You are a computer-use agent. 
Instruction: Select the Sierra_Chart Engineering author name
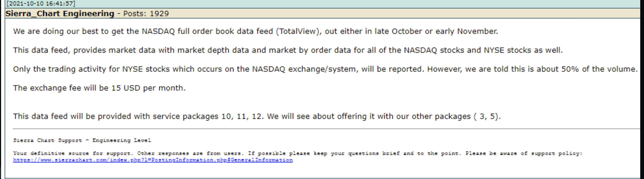point(60,14)
